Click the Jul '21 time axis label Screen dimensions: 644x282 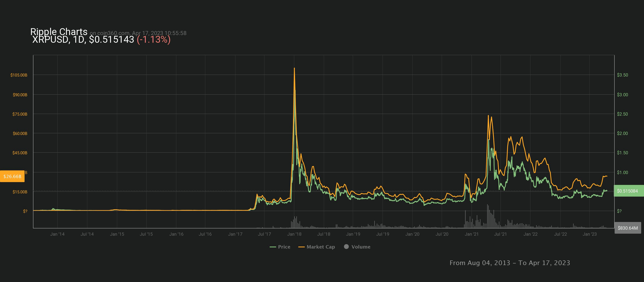[x=500, y=234]
